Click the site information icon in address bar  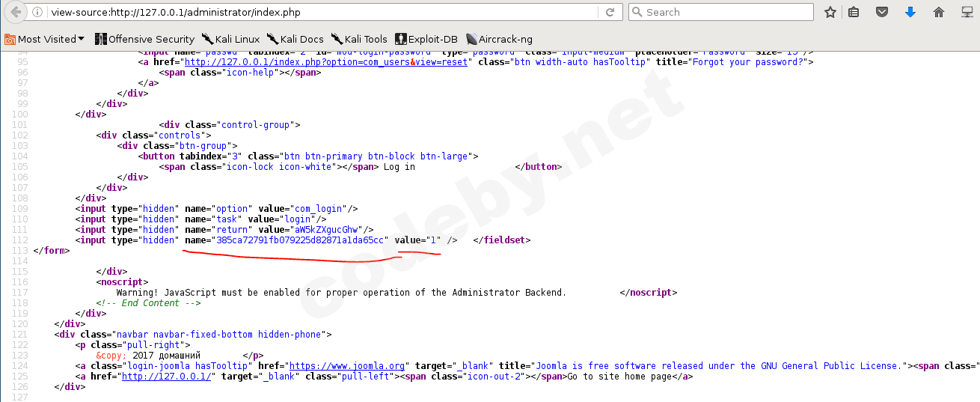coord(37,13)
